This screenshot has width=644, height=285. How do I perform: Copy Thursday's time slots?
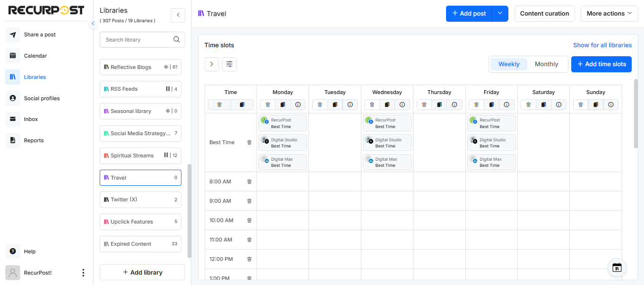(439, 104)
